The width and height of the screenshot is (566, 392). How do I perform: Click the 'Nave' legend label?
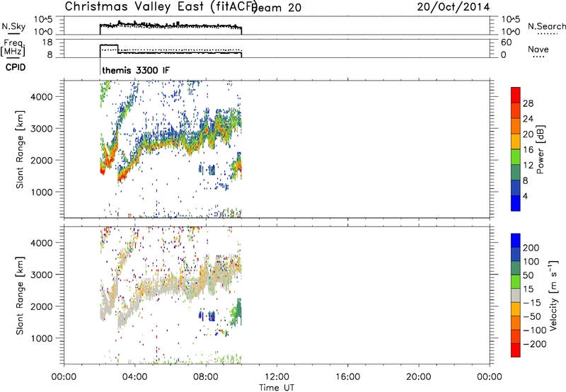[538, 49]
